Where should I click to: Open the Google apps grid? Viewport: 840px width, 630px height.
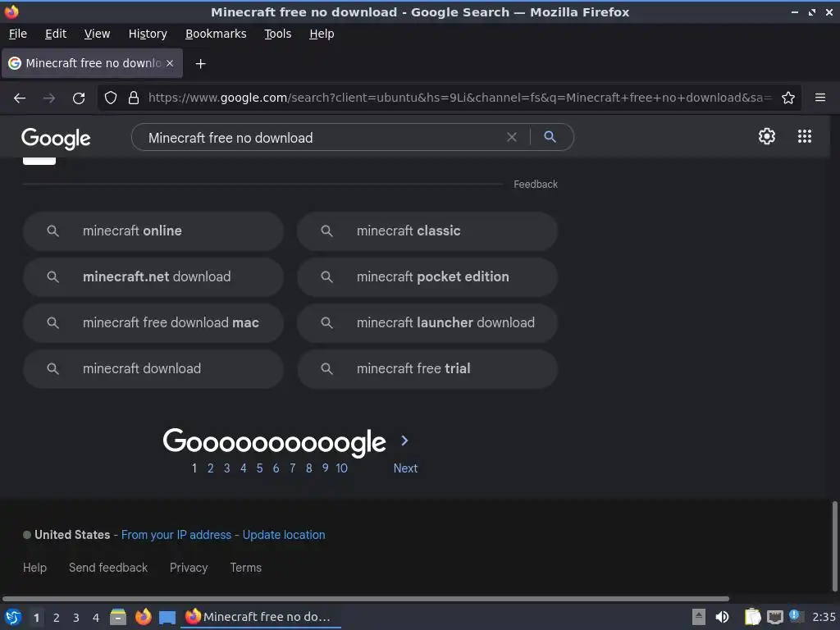point(804,136)
